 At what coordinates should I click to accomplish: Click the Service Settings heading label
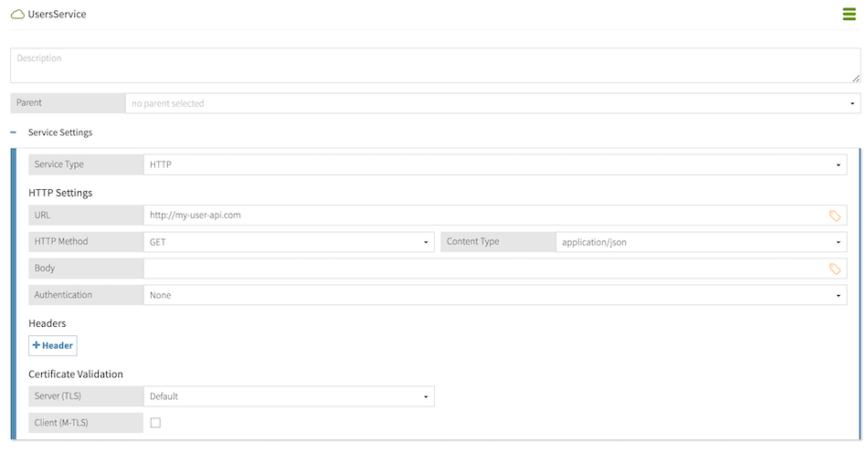click(x=60, y=132)
